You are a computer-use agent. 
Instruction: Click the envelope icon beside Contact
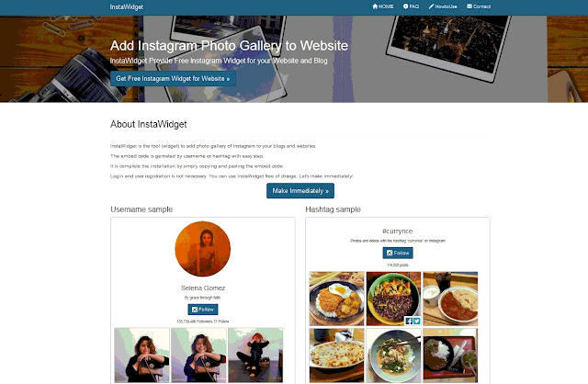click(x=469, y=6)
